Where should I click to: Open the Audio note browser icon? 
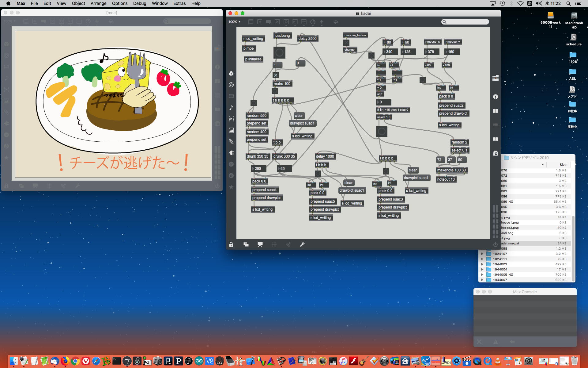pos(231,107)
